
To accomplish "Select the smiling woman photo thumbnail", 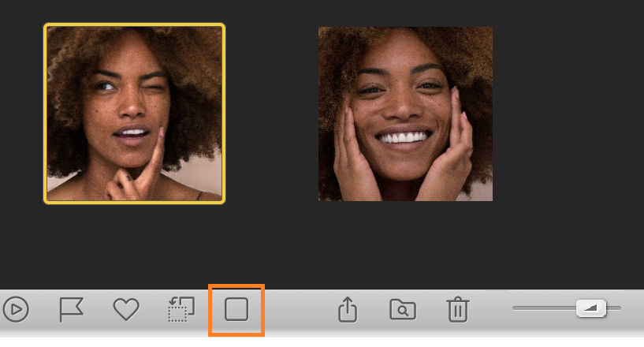I will click(405, 114).
